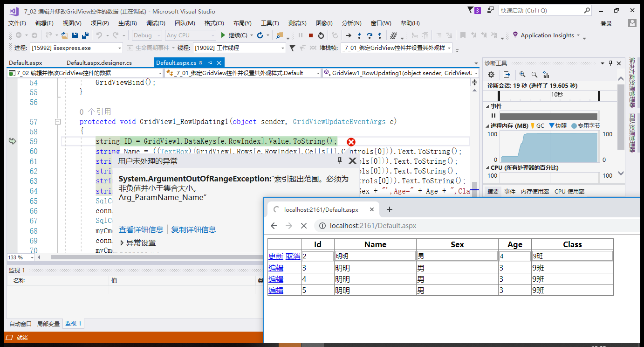The width and height of the screenshot is (644, 347).
Task: Open the project scope dropdown in editor
Action: pyautogui.click(x=85, y=73)
